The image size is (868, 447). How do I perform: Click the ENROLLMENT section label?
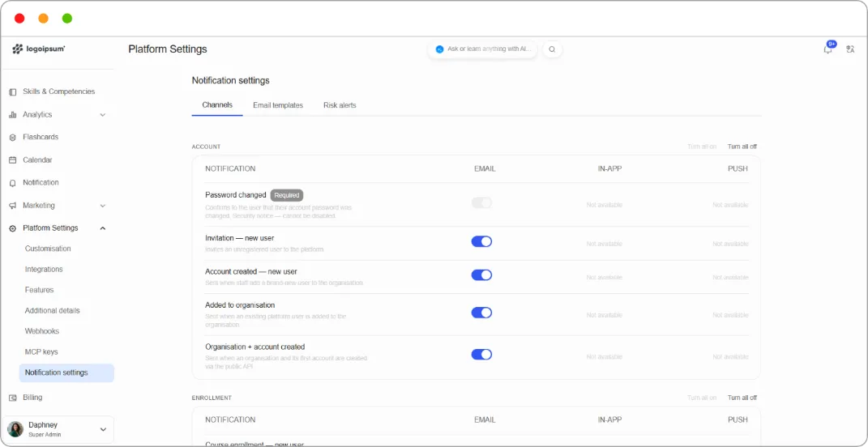(x=212, y=398)
